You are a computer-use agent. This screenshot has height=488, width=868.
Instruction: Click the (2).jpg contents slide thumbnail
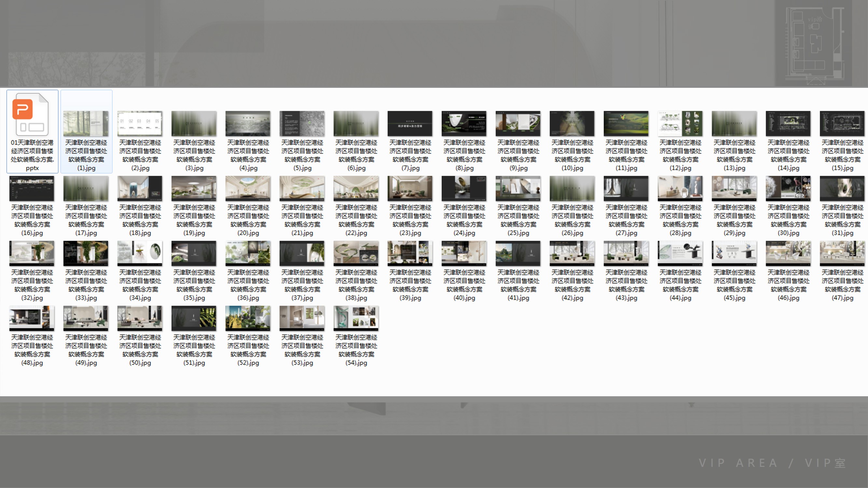point(140,123)
